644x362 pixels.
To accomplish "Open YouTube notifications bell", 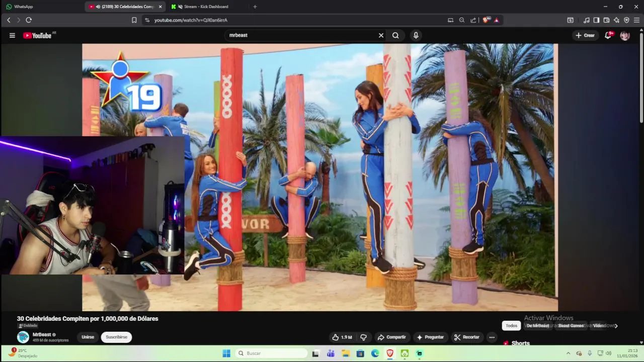I will click(608, 35).
